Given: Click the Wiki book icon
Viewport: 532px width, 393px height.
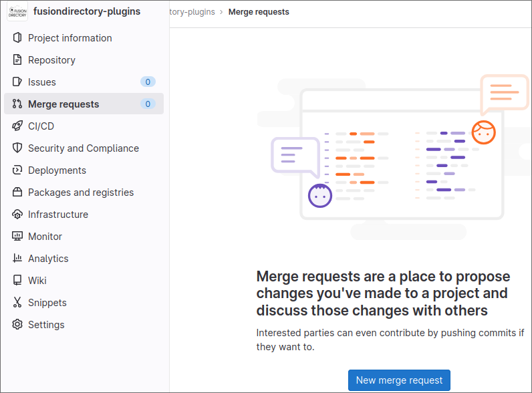Looking at the screenshot, I should pyautogui.click(x=17, y=280).
